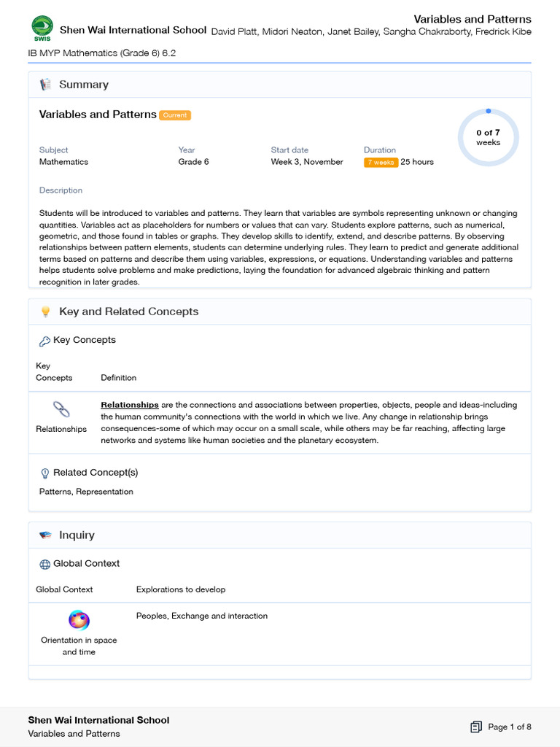Viewport: 560px width, 747px height.
Task: Click the Relationships chain link icon
Action: [61, 409]
